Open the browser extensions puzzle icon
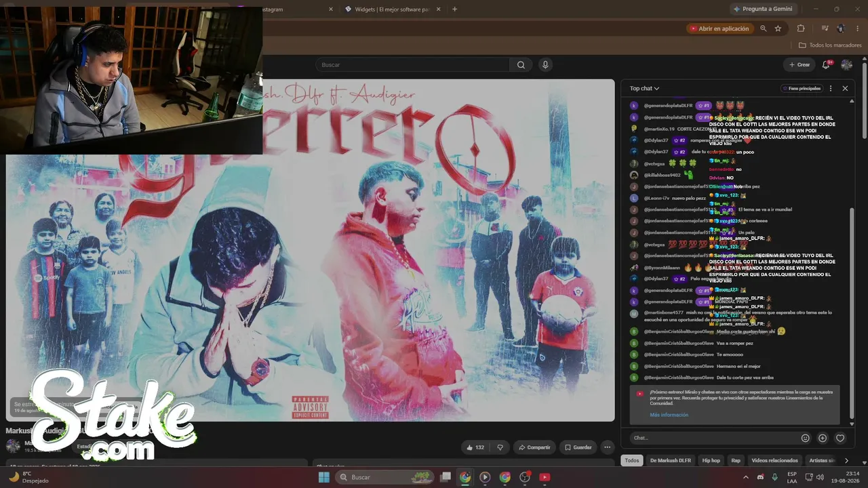Image resolution: width=868 pixels, height=488 pixels. [x=801, y=28]
